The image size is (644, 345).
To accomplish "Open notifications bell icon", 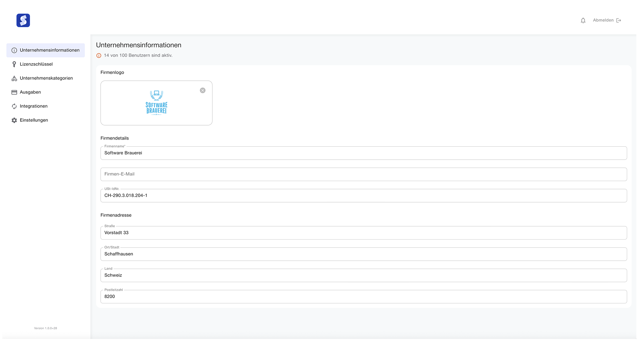I will tap(583, 20).
